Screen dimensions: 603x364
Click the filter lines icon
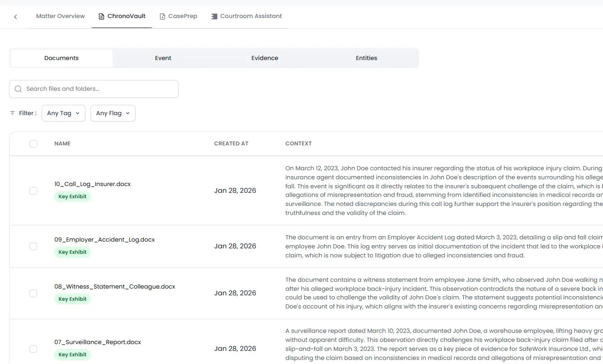[x=12, y=113]
